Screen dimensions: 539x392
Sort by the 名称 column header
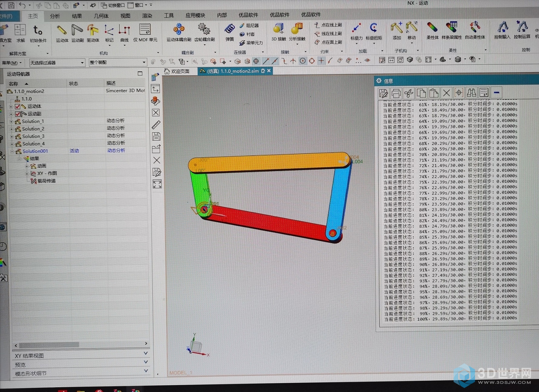[x=36, y=84]
